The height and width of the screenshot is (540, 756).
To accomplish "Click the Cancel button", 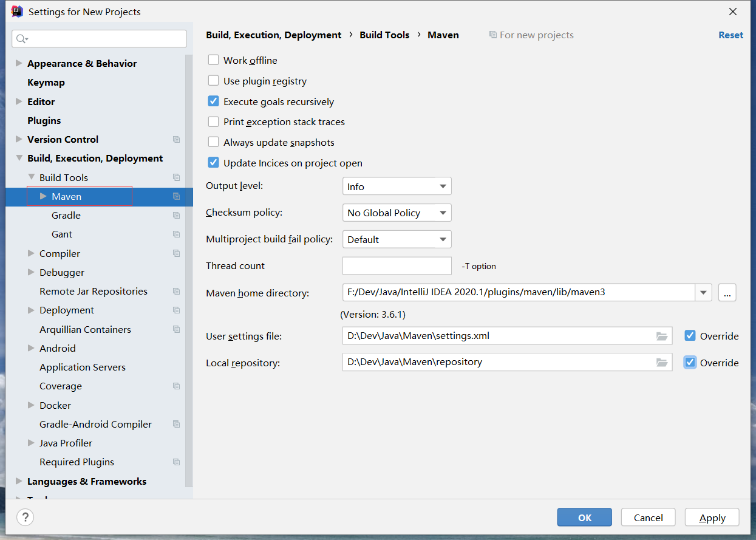I will coord(649,518).
